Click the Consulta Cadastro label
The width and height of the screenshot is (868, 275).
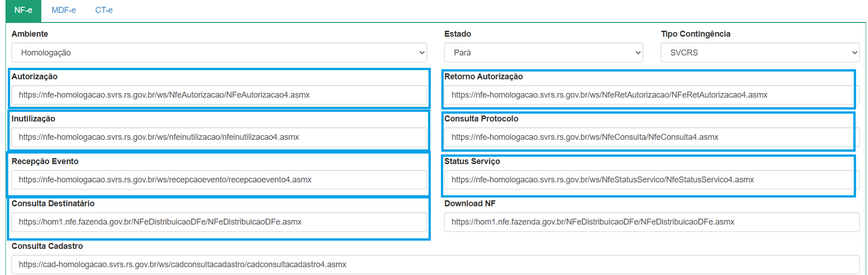click(x=47, y=246)
